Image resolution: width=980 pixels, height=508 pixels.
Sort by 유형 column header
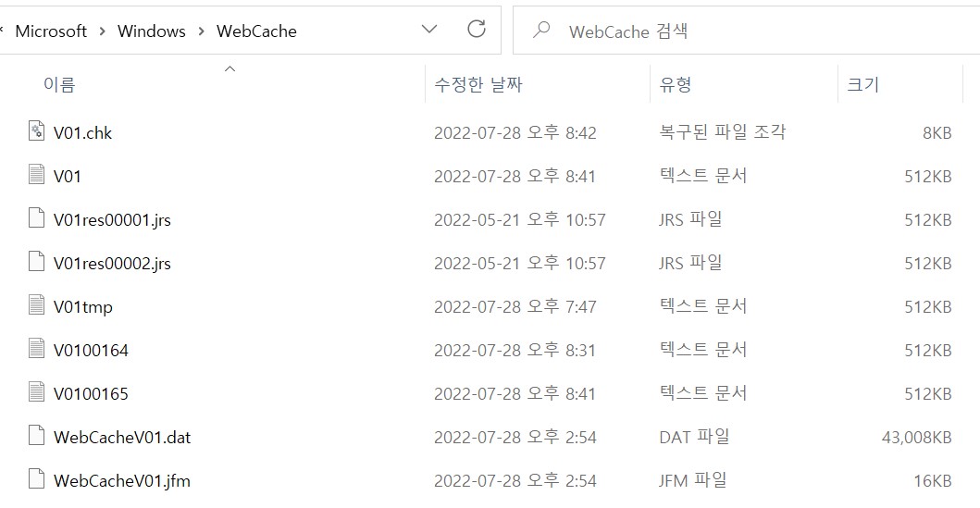coord(675,84)
